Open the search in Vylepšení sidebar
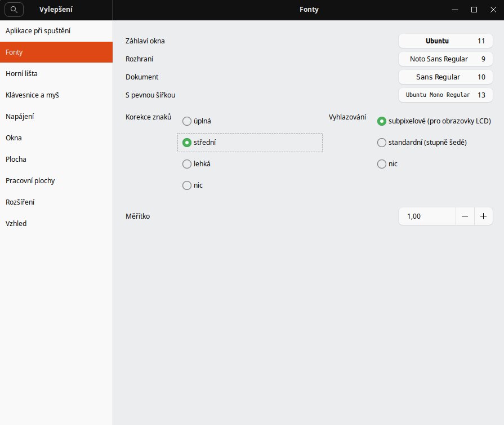 point(14,10)
